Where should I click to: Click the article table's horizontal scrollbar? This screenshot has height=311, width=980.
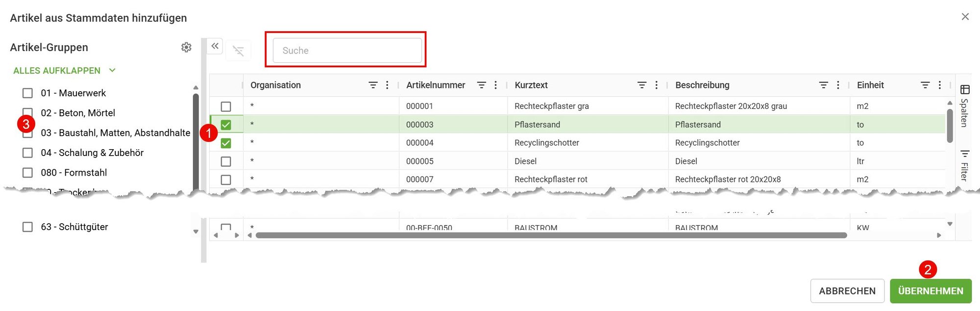tap(551, 235)
